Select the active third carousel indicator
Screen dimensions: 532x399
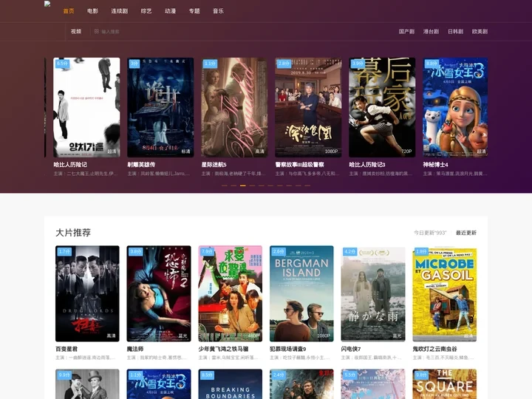tap(243, 185)
